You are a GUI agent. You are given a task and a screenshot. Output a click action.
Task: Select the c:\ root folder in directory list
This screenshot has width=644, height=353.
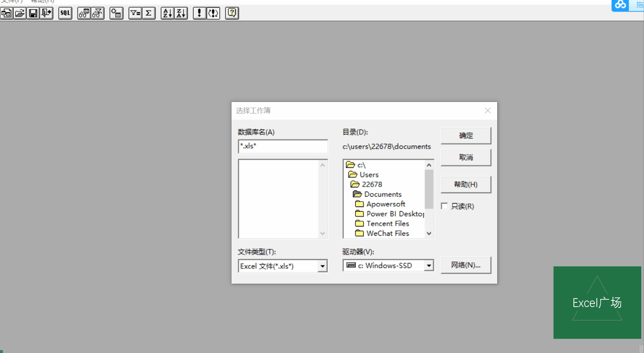tap(356, 165)
